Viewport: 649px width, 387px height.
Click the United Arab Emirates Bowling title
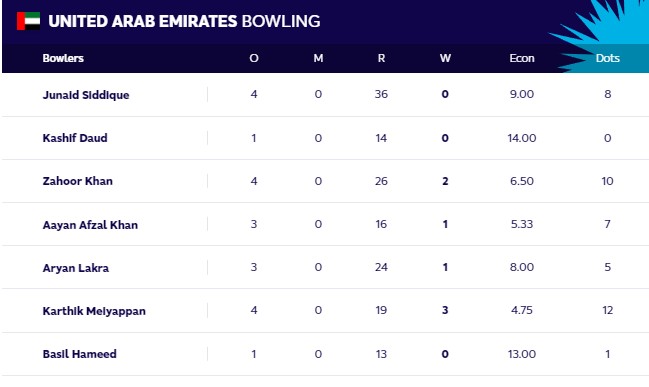[x=184, y=21]
